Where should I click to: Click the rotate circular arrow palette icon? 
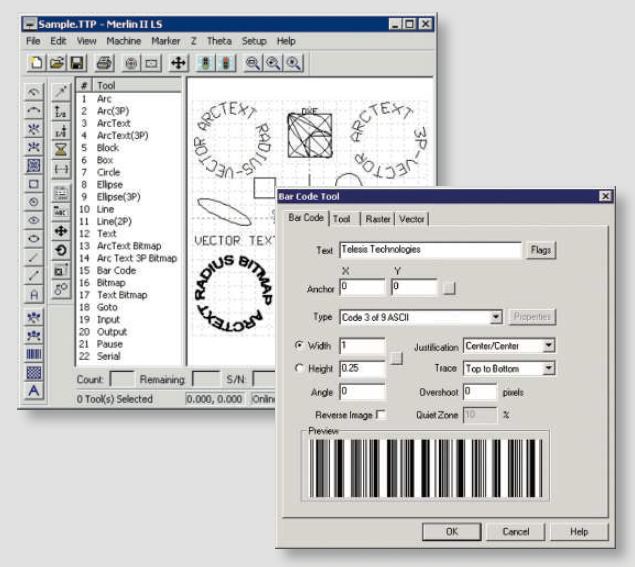[61, 250]
